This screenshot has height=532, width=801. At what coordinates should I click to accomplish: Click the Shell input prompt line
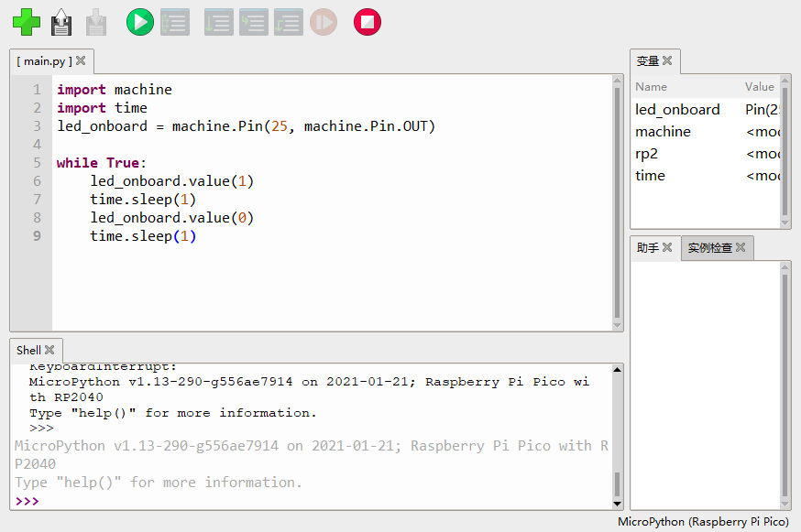(312, 501)
